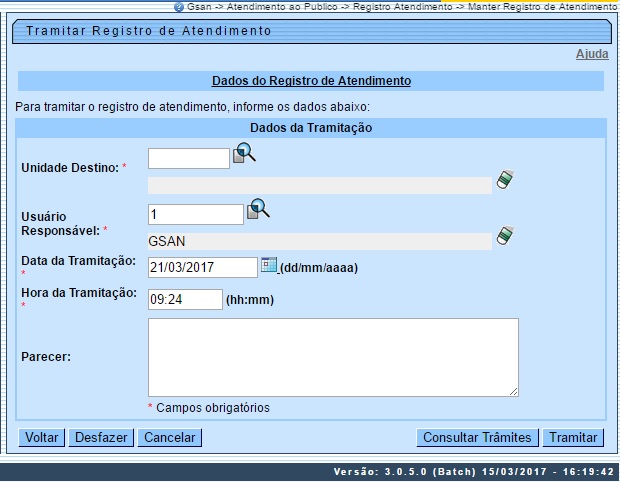Click the Usuário Responsável code field
This screenshot has height=482, width=620.
pos(196,214)
